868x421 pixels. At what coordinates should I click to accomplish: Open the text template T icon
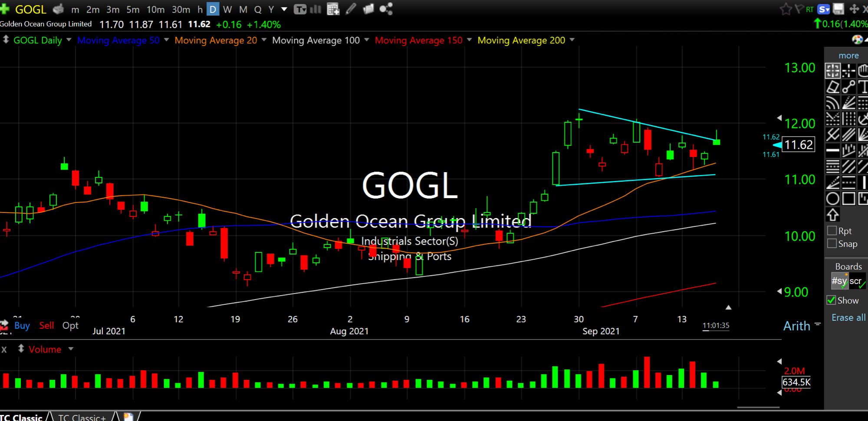[300, 9]
